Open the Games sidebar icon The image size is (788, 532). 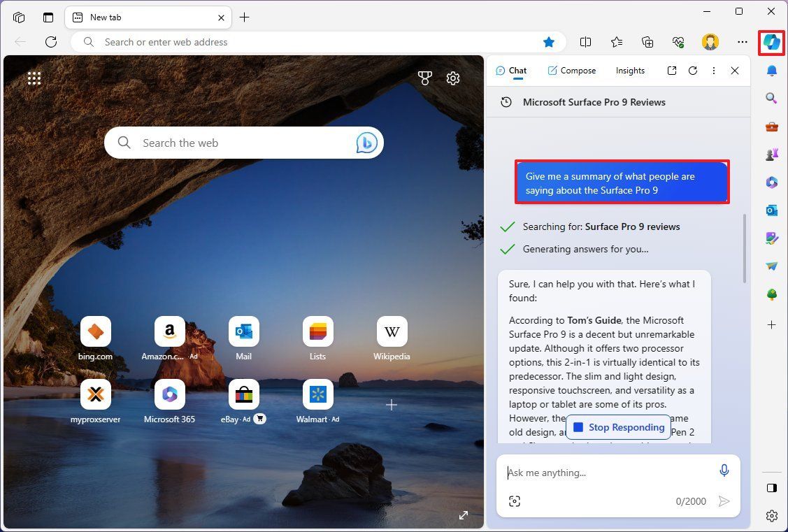coord(771,154)
